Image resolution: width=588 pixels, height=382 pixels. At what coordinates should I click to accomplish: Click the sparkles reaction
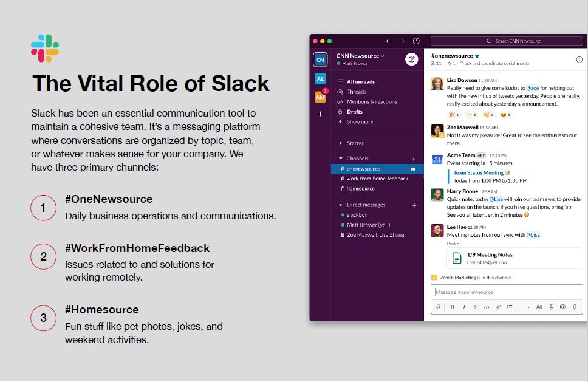[471, 115]
